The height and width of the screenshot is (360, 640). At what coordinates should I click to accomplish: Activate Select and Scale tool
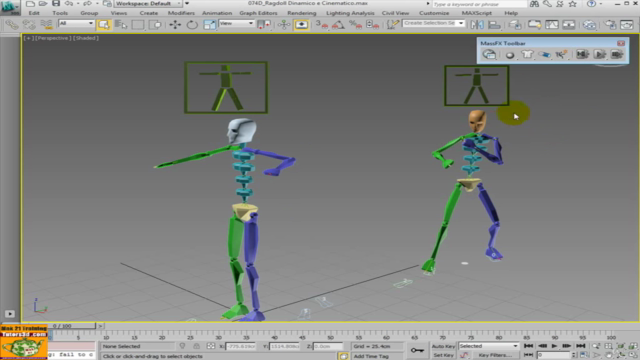pyautogui.click(x=209, y=24)
